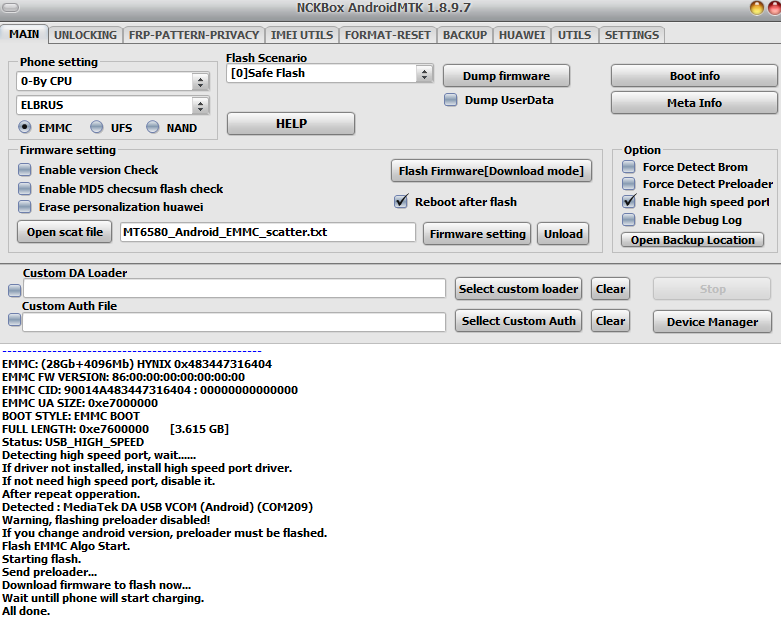Open the BACKUP tab
781x640 pixels.
tap(465, 35)
